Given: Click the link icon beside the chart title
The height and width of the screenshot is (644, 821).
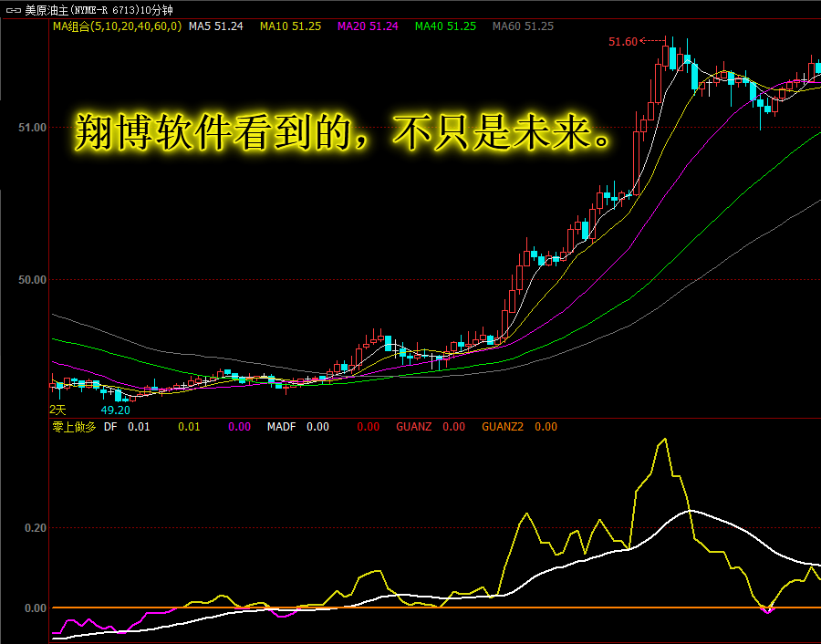Looking at the screenshot, I should tap(13, 10).
